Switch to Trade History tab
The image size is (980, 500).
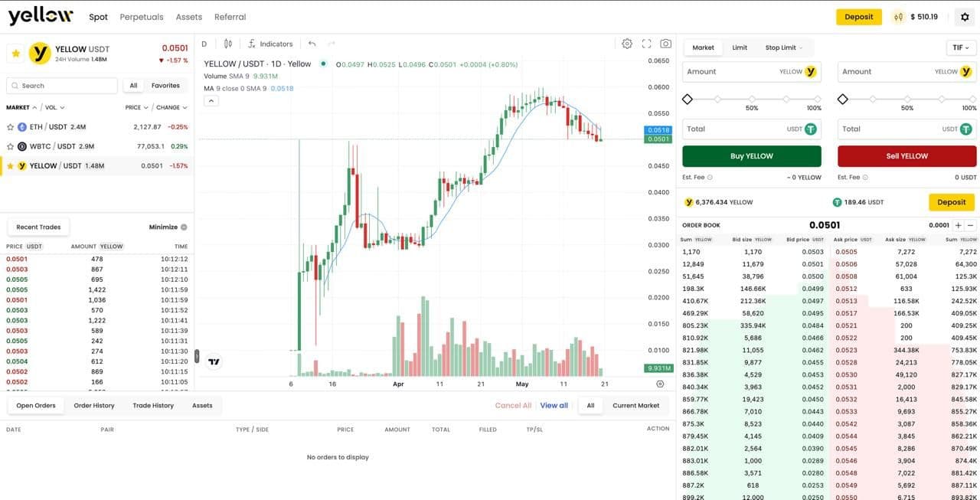click(x=153, y=405)
